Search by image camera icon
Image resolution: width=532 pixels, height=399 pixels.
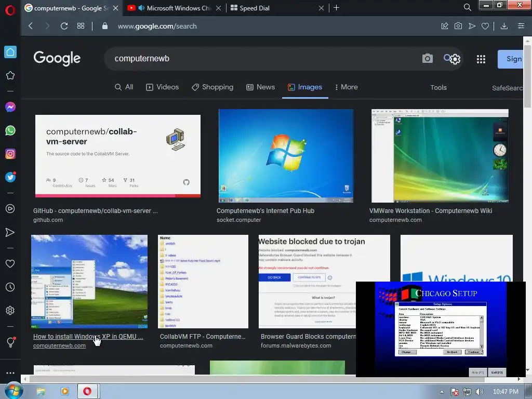coord(427,58)
